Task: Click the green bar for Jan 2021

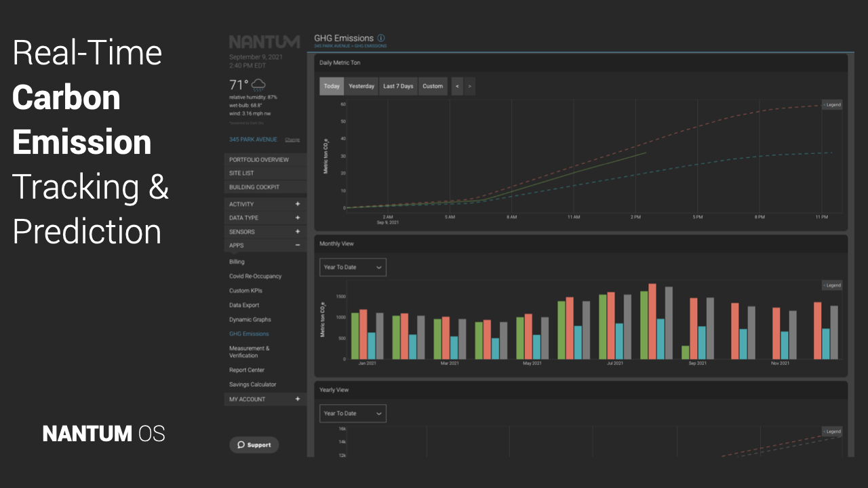Action: 355,335
